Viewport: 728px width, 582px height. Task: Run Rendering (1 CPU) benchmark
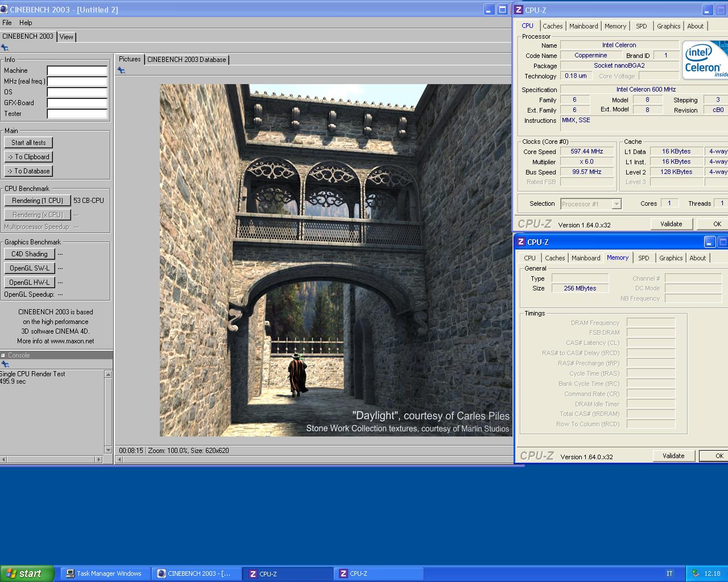coord(38,201)
